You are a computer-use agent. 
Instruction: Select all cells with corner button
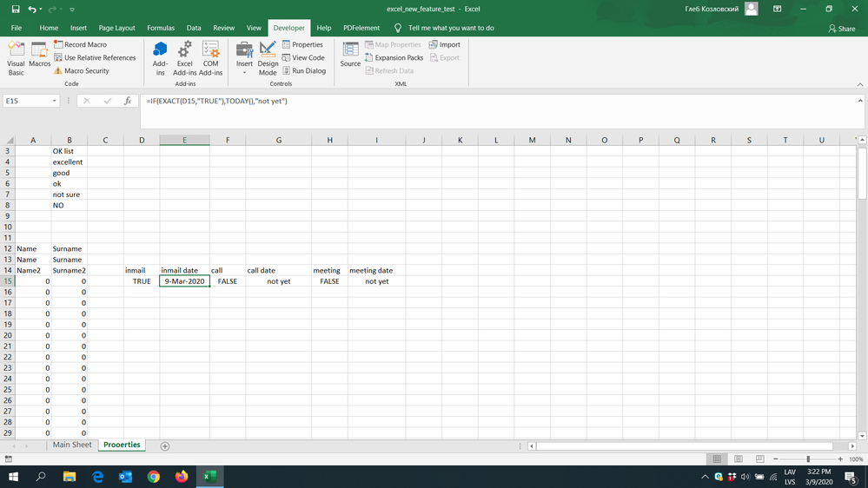point(8,140)
